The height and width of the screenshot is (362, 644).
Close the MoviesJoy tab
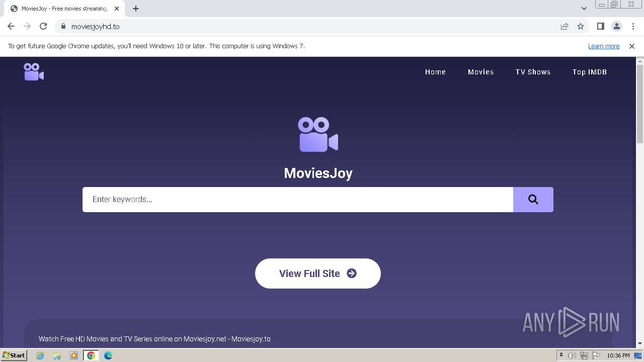(x=117, y=9)
